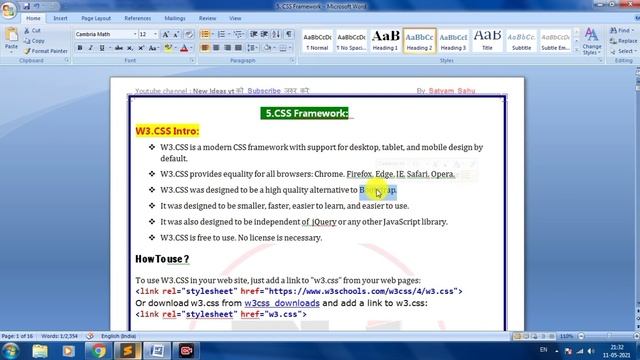This screenshot has height=360, width=640.
Task: Switch to the Home ribbon tab
Action: pyautogui.click(x=33, y=18)
